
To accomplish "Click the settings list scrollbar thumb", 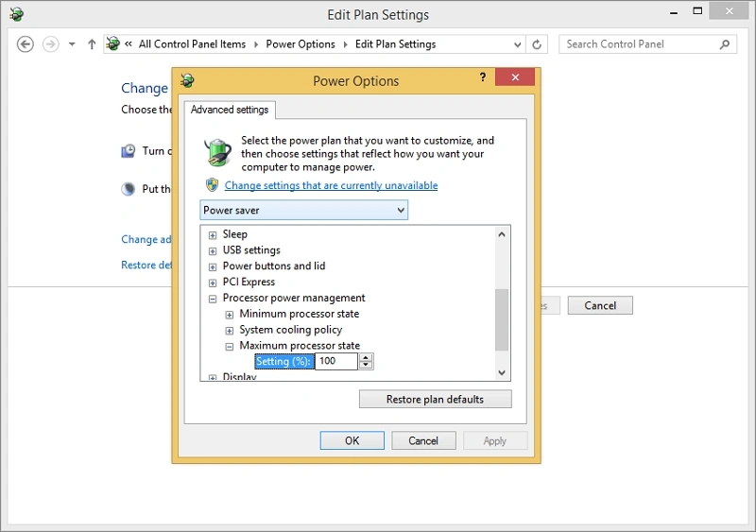I will pyautogui.click(x=502, y=319).
